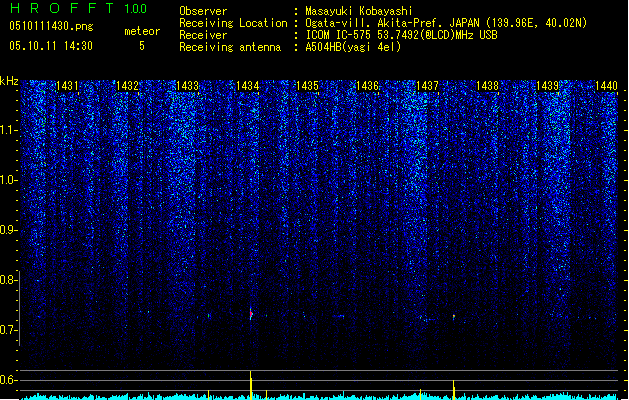Click the meteor count value 5
The image size is (629, 400).
pos(142,46)
